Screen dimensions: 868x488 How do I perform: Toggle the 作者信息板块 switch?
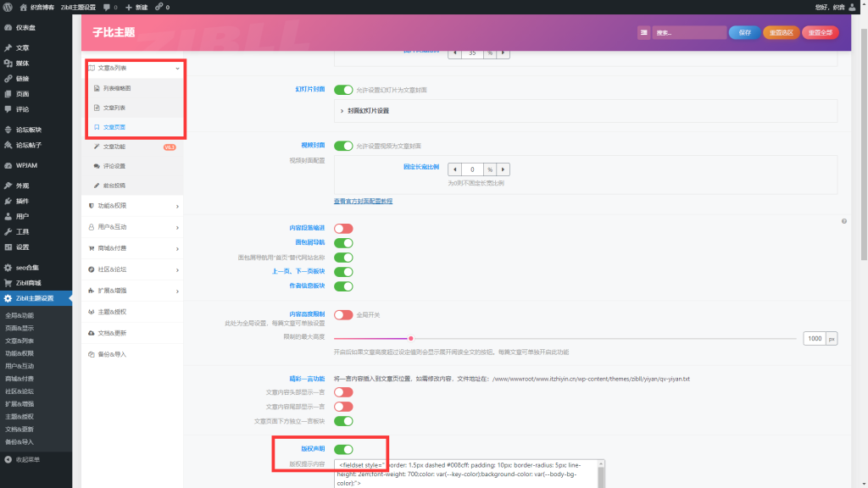(343, 286)
